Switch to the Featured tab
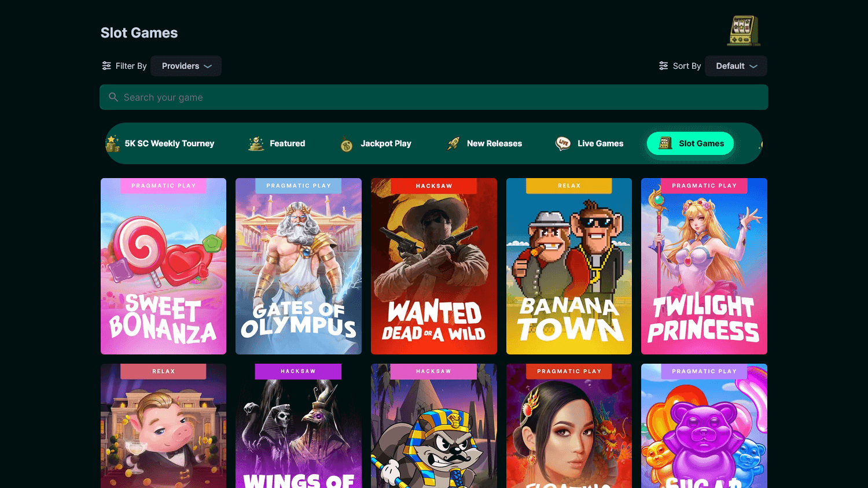 [x=277, y=143]
